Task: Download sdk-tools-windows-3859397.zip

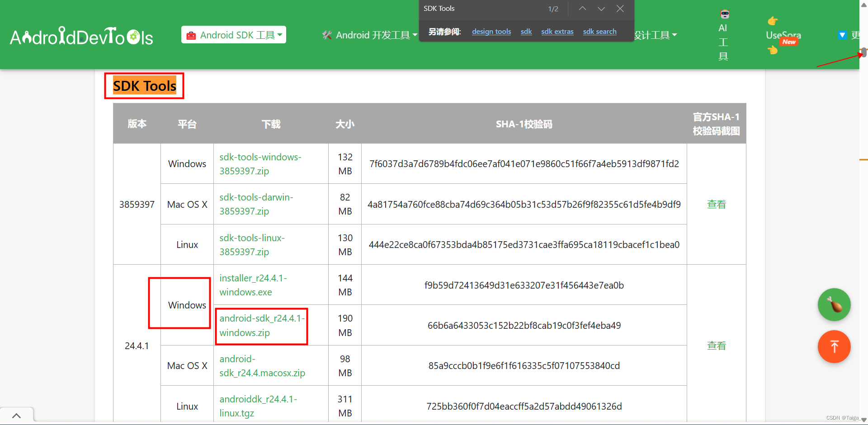Action: click(x=260, y=164)
